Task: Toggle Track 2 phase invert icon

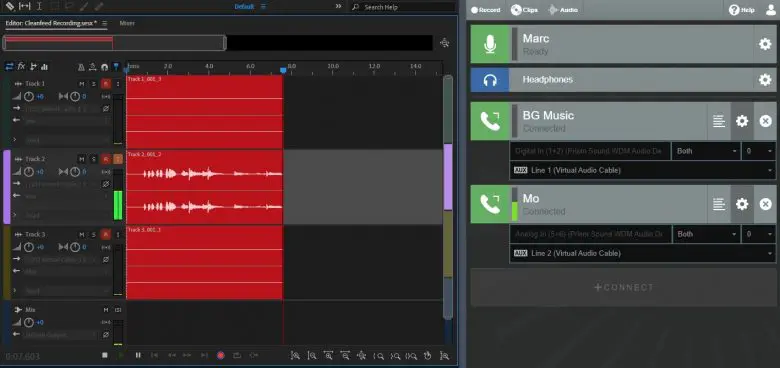Action: pos(106,184)
